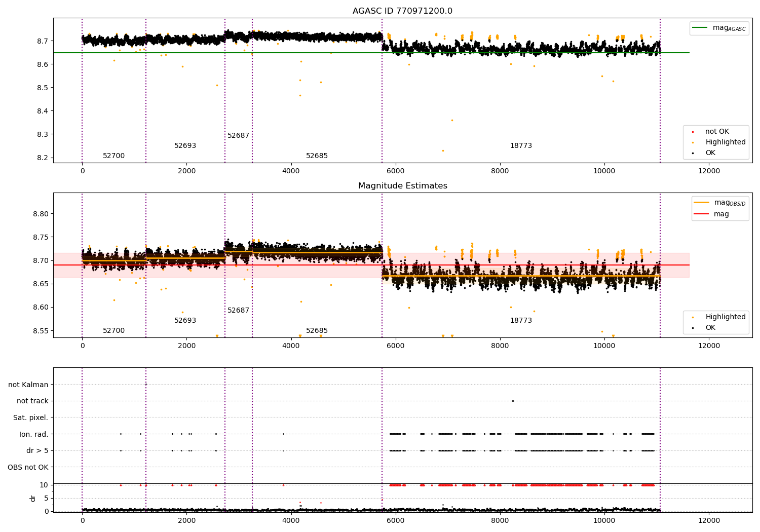Click the 'not Kalman' row label
Viewport: 760px width, 532px height.
[x=28, y=385]
